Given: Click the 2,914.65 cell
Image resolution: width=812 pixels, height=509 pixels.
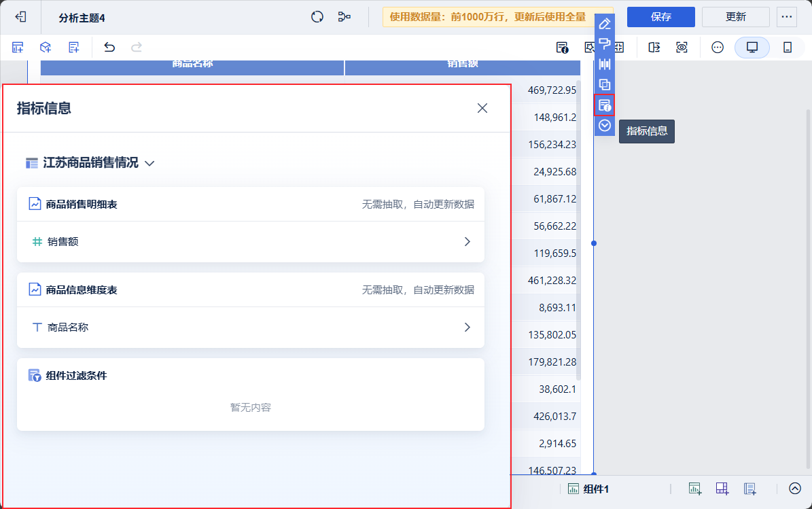Looking at the screenshot, I should click(x=558, y=444).
